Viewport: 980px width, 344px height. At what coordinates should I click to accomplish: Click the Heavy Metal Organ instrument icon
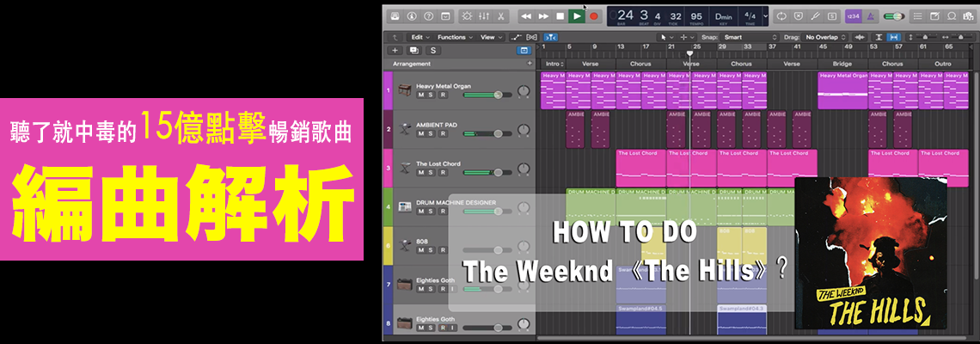pyautogui.click(x=404, y=90)
